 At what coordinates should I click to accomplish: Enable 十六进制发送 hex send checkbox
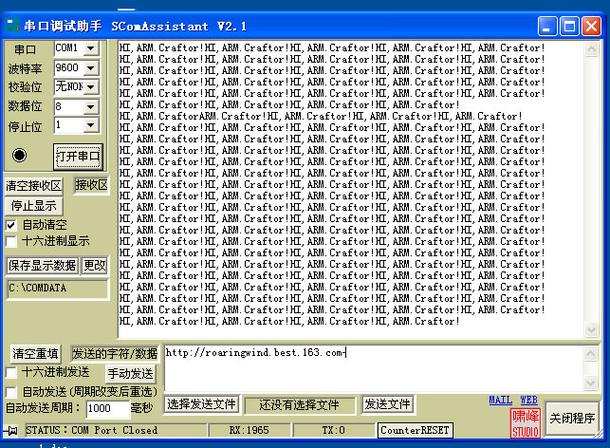pyautogui.click(x=11, y=373)
